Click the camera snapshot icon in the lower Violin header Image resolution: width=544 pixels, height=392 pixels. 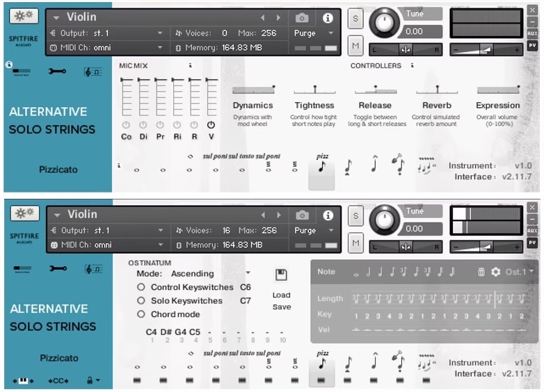coord(302,215)
